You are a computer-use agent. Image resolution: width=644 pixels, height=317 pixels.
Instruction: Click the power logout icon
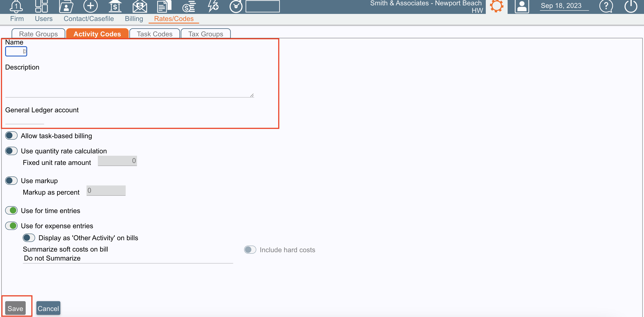pos(631,6)
